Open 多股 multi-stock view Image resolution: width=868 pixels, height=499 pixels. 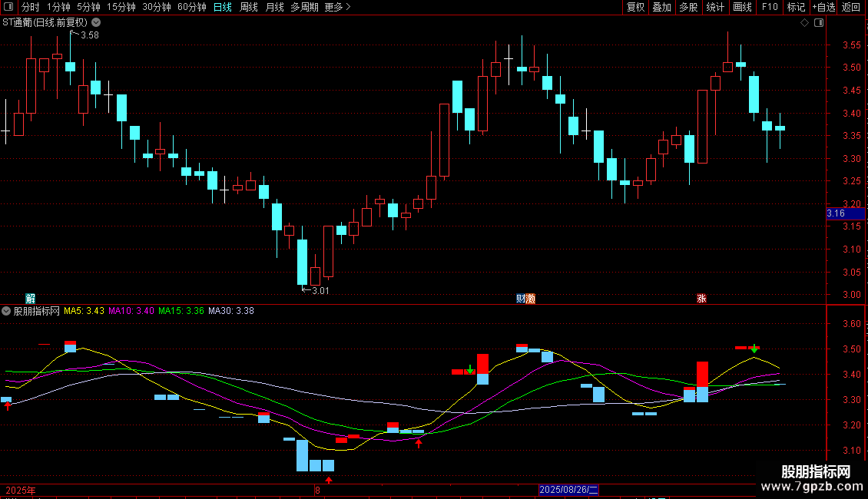pyautogui.click(x=688, y=7)
